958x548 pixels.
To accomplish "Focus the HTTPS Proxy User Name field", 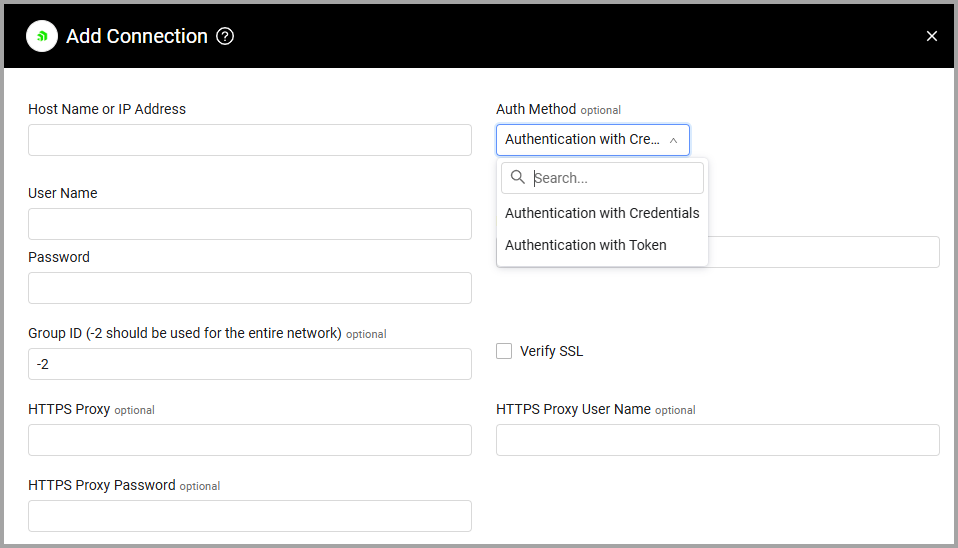I will point(718,440).
